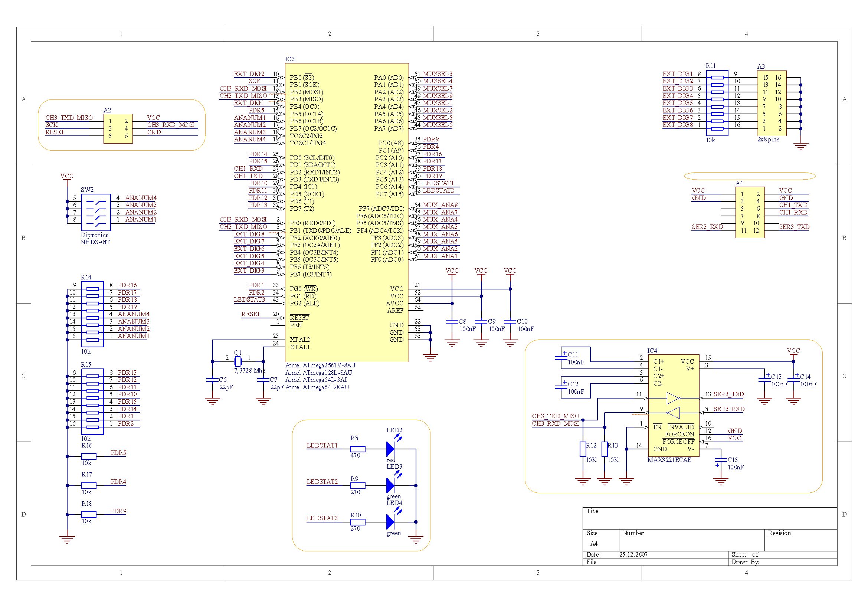Image resolution: width=868 pixels, height=613 pixels.
Task: Click the LED4 green diode symbol
Action: [390, 522]
